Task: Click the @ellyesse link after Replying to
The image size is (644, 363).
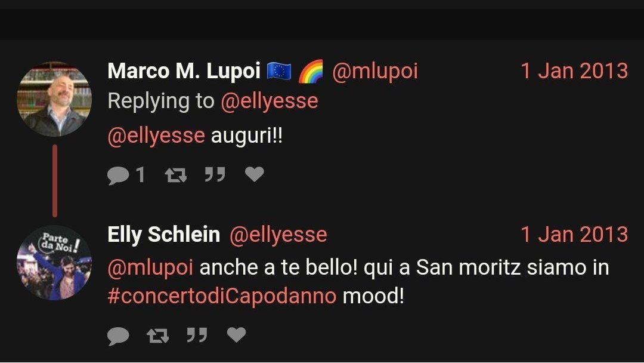Action: 270,101
